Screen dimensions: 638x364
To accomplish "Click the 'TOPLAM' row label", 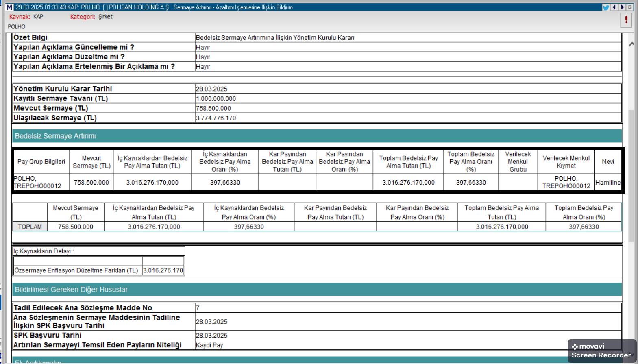I will tap(30, 227).
